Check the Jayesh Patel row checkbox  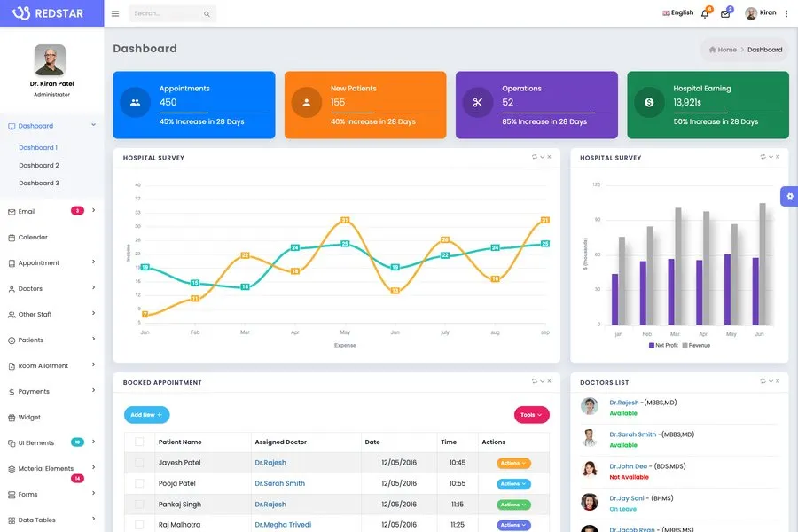tap(139, 463)
